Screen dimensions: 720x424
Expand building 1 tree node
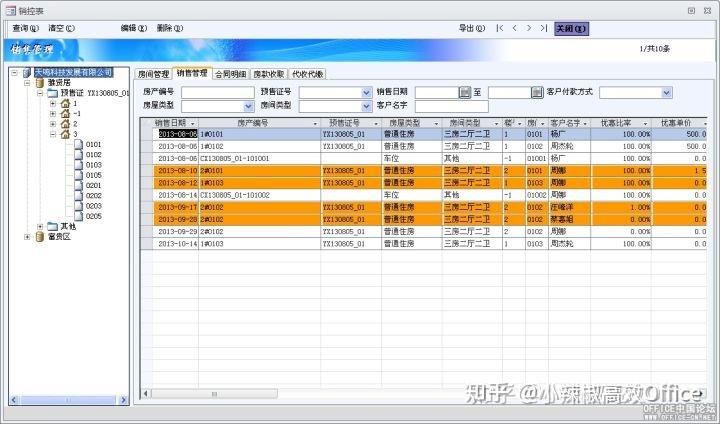point(53,103)
